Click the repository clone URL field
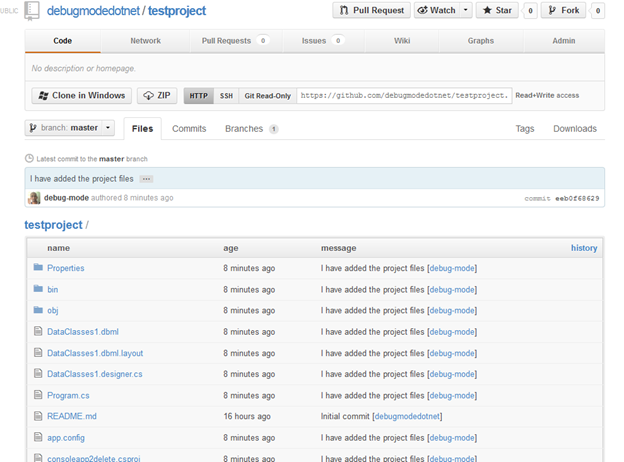Screen dimensions: 624x462 tap(404, 96)
